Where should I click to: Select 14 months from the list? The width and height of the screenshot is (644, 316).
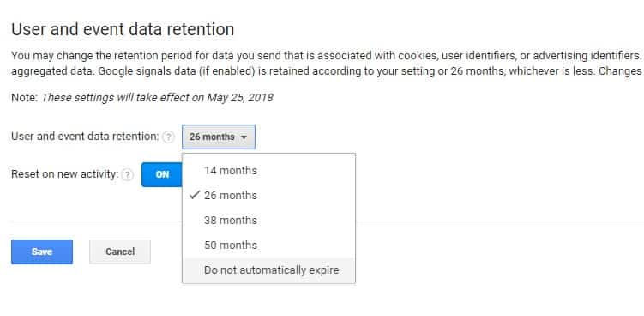pos(269,170)
